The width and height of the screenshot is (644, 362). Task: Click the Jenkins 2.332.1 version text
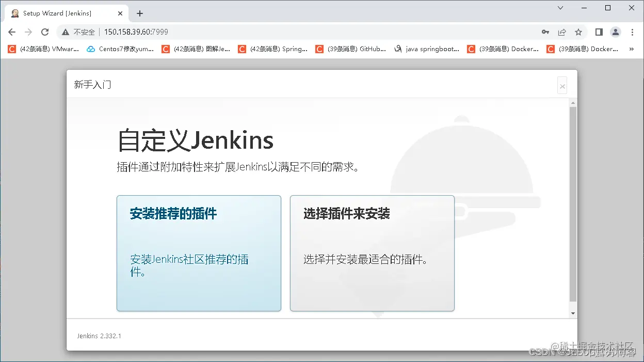99,336
